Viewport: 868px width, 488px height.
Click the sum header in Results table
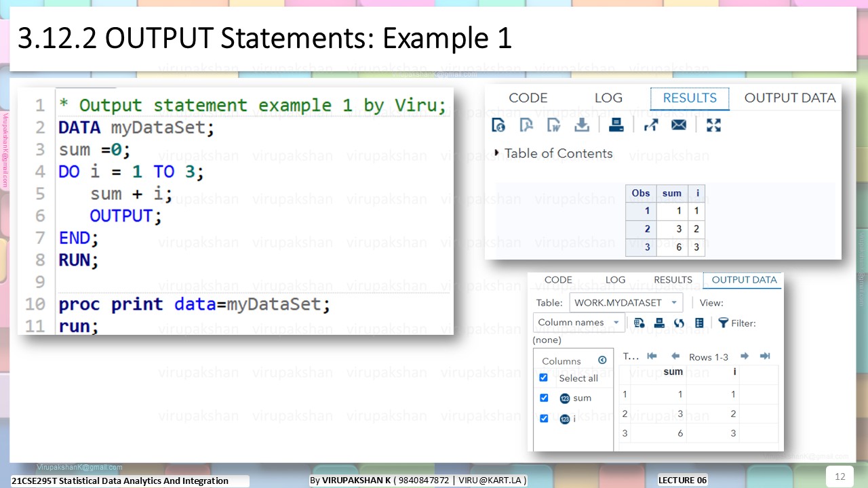672,193
